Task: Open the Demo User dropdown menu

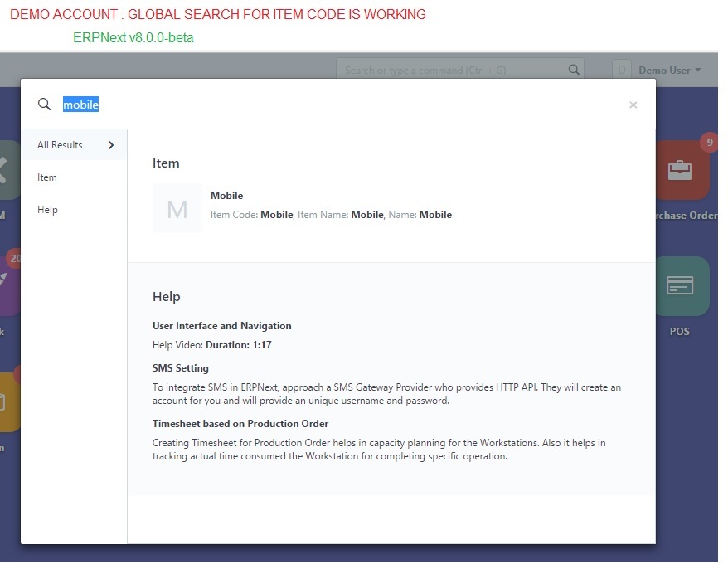Action: (x=670, y=70)
